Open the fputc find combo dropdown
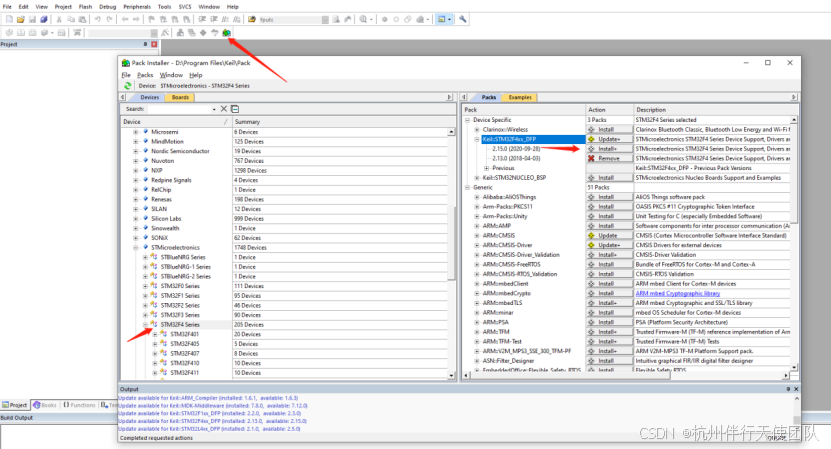 click(325, 20)
